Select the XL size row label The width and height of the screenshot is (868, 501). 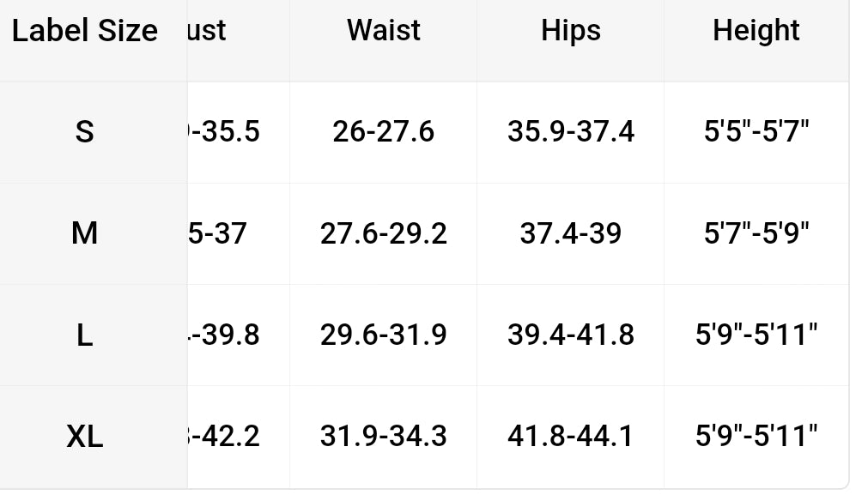(x=84, y=437)
